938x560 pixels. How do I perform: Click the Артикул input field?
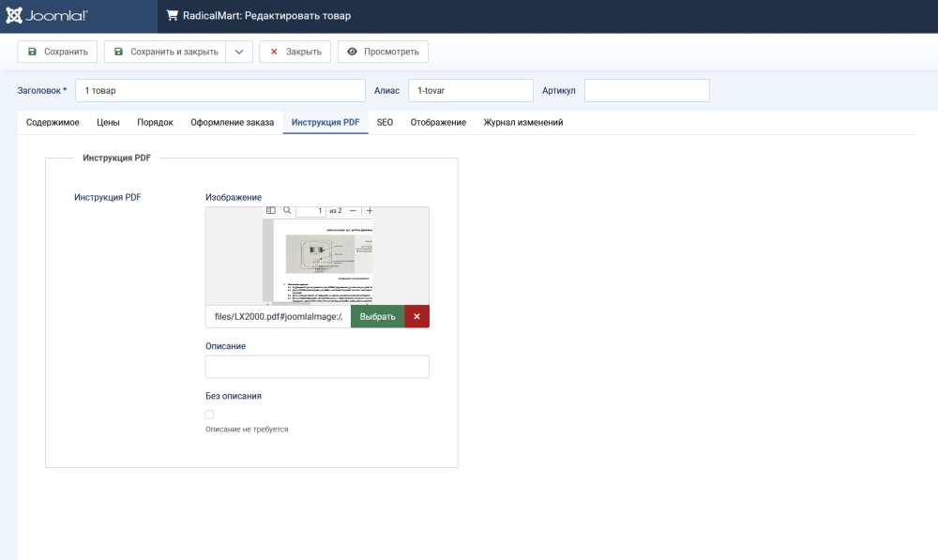pos(646,90)
